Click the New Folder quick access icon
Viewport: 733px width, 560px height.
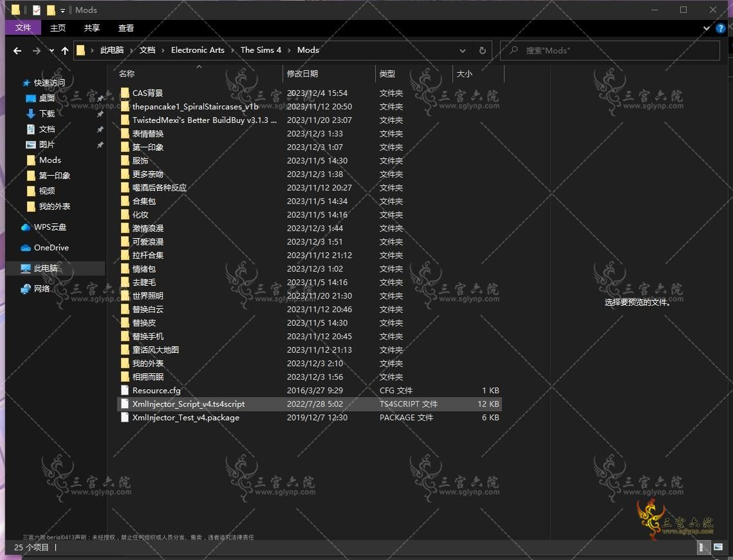pos(50,10)
